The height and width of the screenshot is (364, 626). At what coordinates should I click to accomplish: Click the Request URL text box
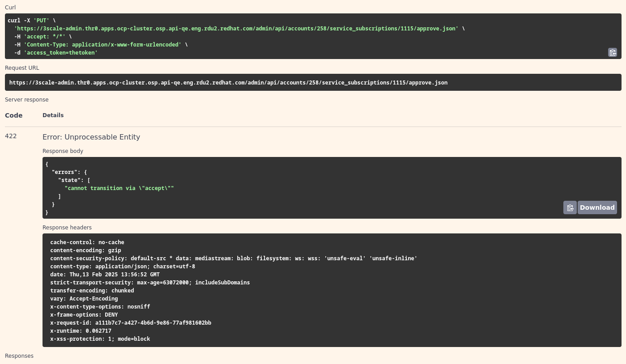point(228,83)
